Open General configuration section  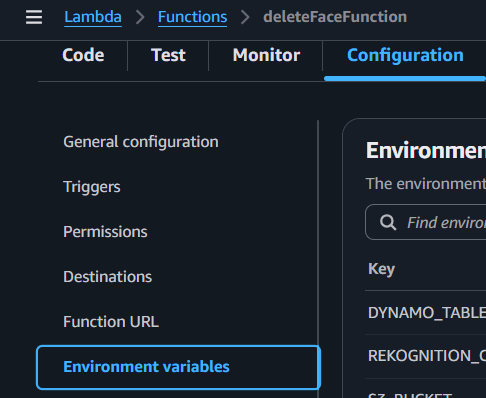click(x=141, y=142)
